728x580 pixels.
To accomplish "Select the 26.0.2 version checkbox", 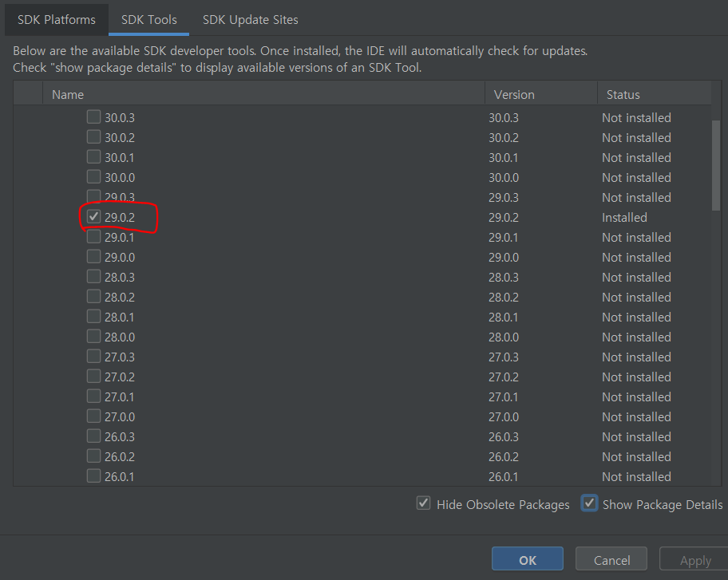I will coord(93,456).
